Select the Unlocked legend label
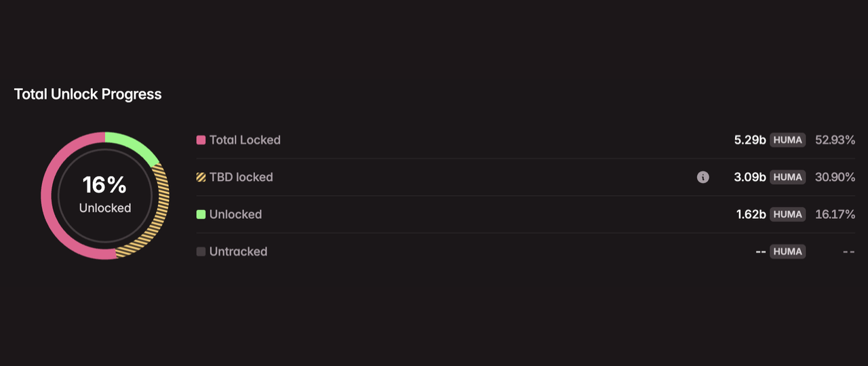The height and width of the screenshot is (366, 868). tap(235, 214)
